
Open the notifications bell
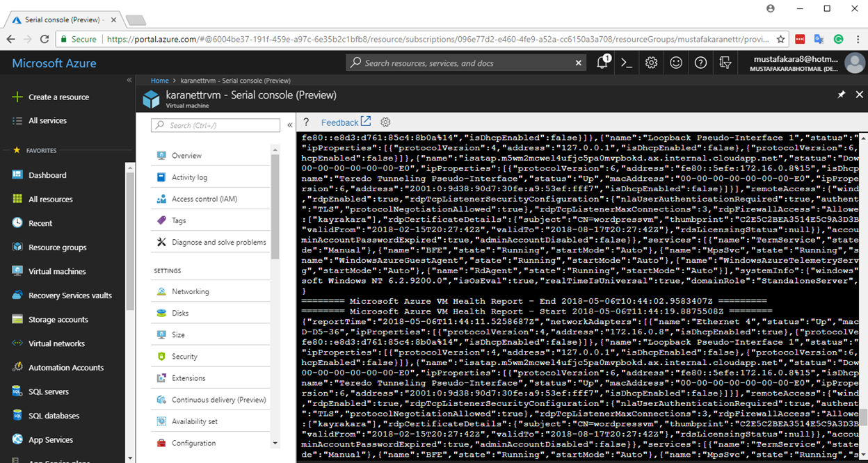point(602,63)
